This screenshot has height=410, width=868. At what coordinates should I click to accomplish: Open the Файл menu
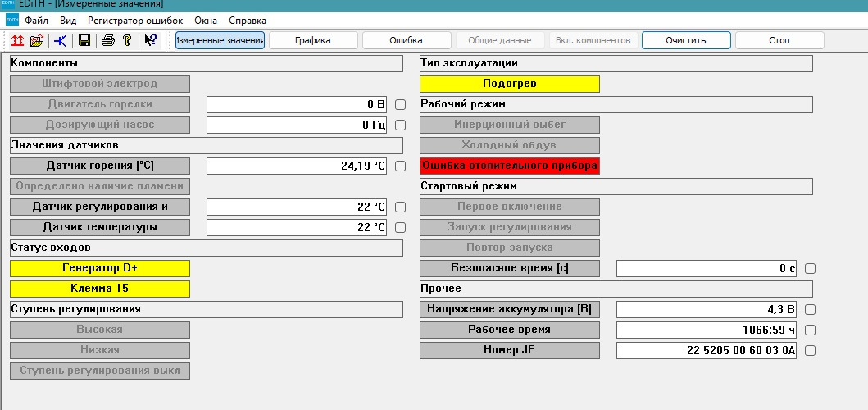[36, 19]
